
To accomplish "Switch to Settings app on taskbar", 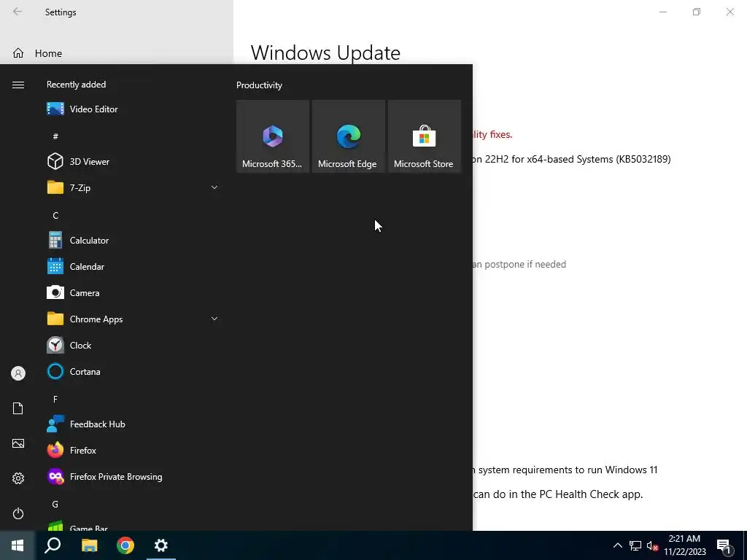I will [161, 545].
